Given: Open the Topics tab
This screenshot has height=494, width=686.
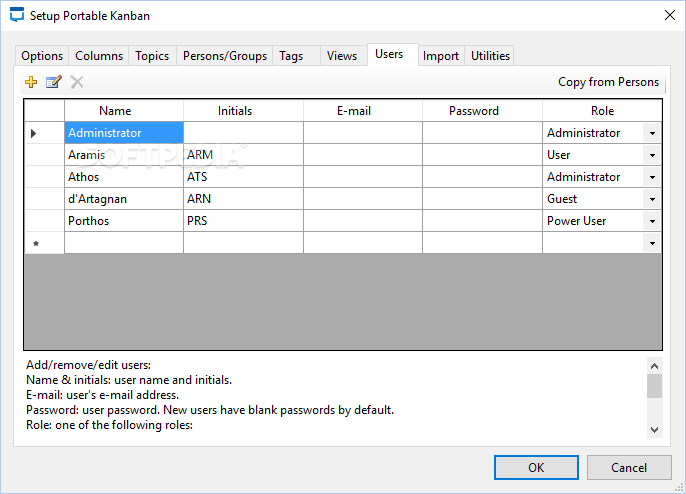Looking at the screenshot, I should tap(152, 56).
